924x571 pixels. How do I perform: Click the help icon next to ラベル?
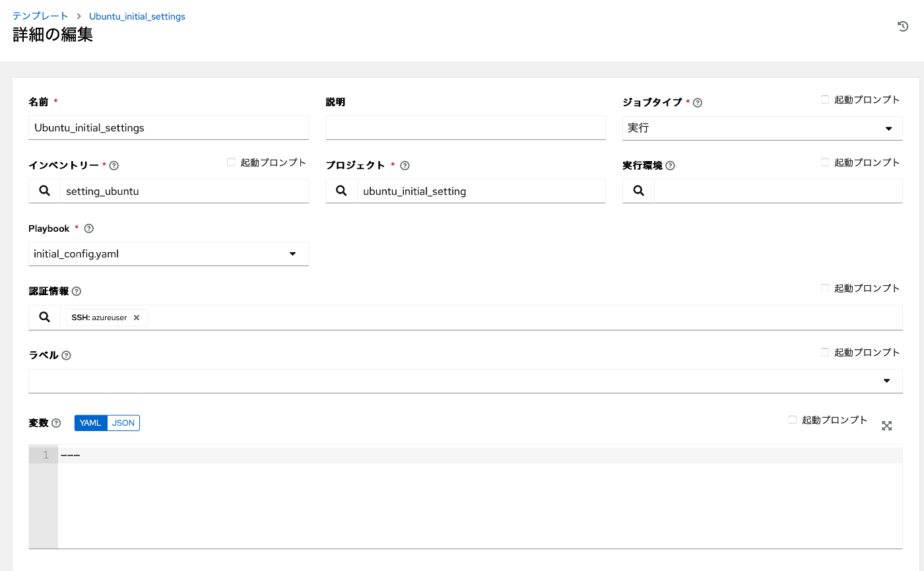[x=66, y=355]
